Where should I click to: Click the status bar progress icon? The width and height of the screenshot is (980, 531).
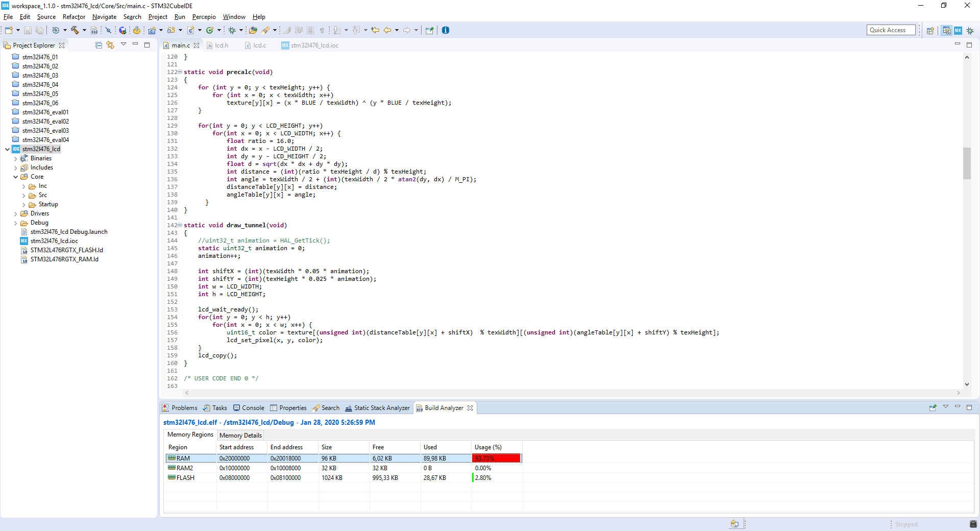(734, 524)
